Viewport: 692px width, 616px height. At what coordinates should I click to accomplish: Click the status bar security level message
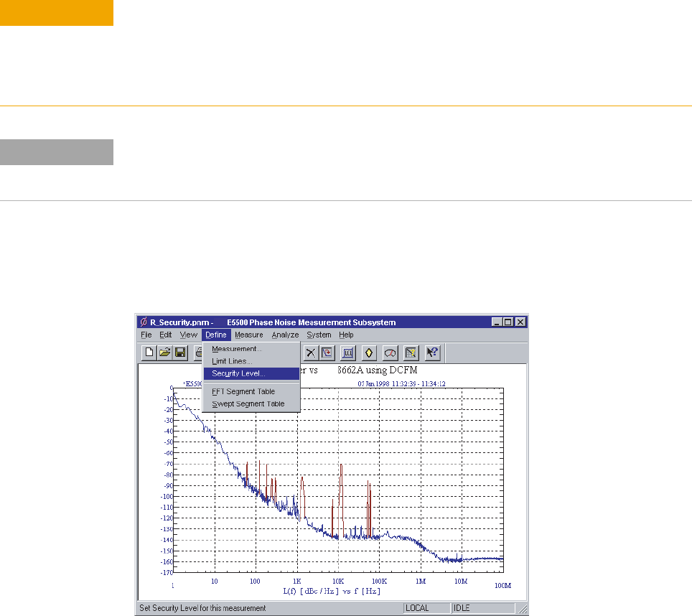point(202,608)
